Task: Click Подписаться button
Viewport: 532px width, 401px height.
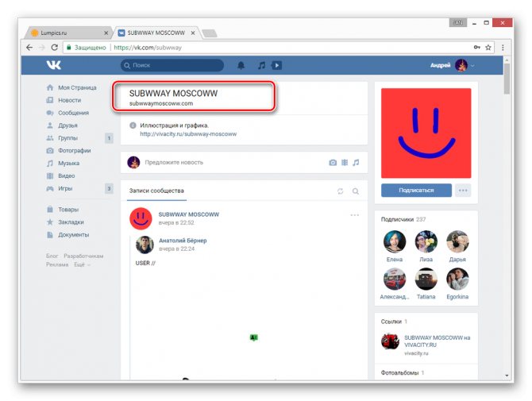Action: pyautogui.click(x=416, y=191)
